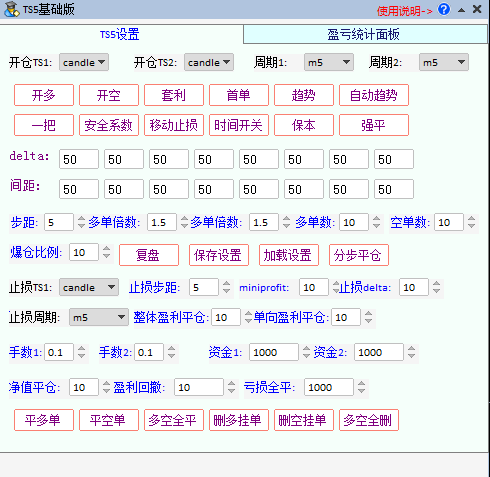
Task: Open the 开仓TS2 candle dropdown
Action: pyautogui.click(x=209, y=62)
